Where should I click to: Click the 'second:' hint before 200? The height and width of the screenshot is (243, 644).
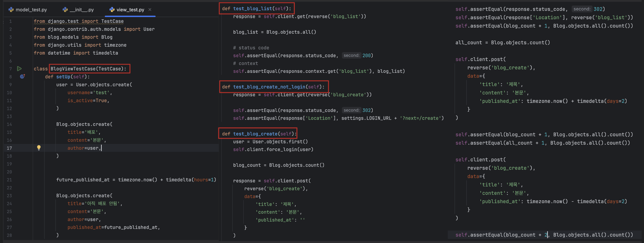[x=351, y=56]
